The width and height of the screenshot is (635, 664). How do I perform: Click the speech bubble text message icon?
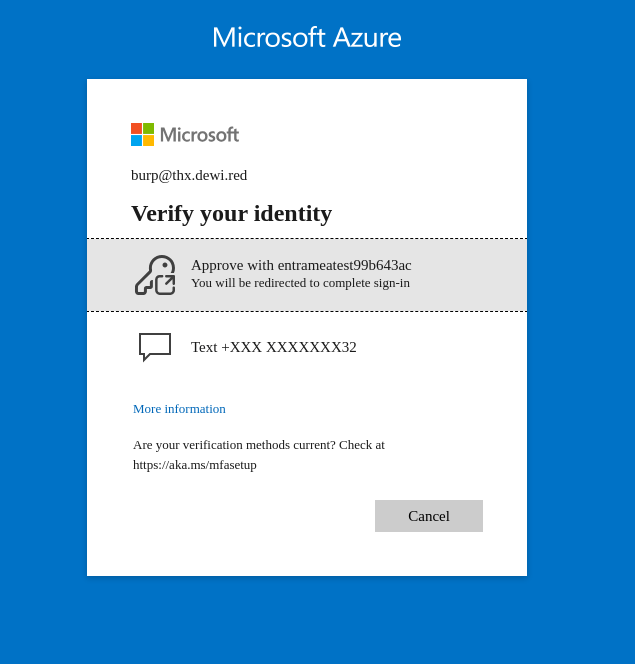(155, 346)
